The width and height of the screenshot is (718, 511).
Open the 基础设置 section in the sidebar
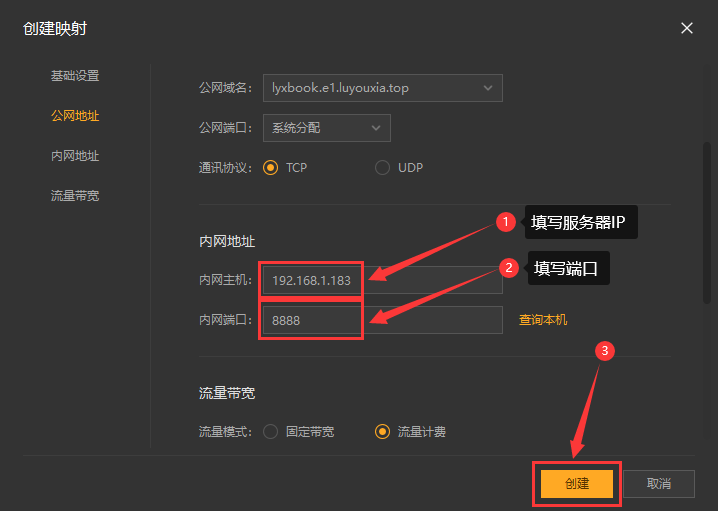75,76
